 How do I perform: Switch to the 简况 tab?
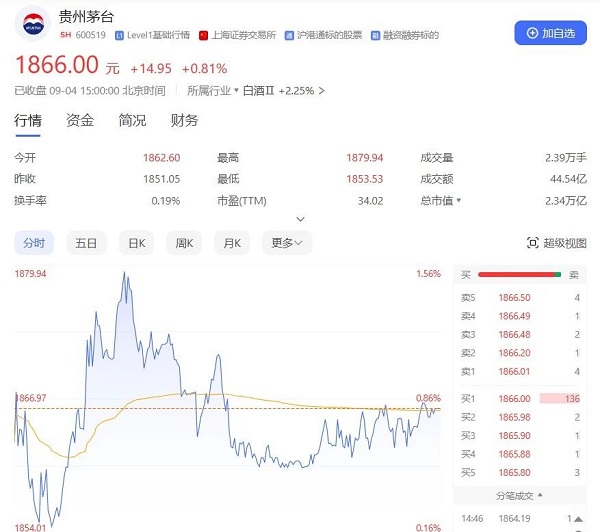(132, 121)
